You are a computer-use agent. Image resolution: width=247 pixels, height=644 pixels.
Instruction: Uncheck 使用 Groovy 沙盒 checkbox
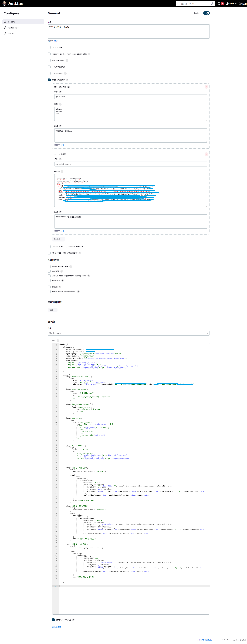click(x=53, y=620)
